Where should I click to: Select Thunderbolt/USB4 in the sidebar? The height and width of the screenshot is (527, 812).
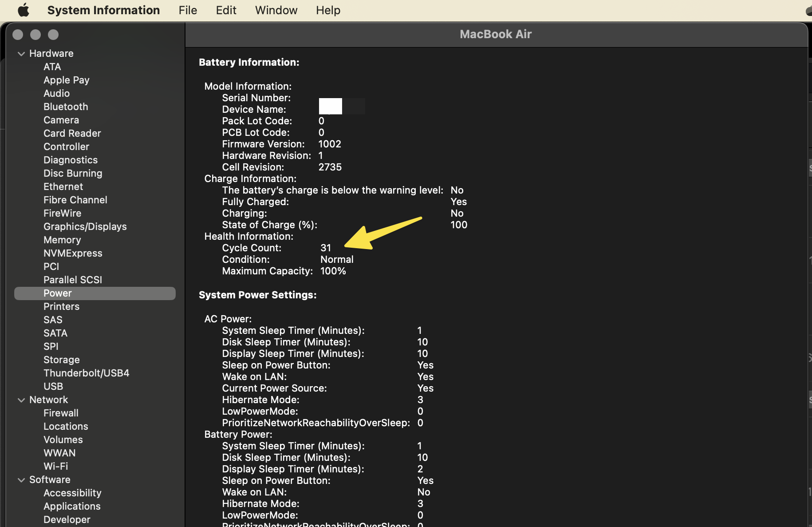(87, 373)
